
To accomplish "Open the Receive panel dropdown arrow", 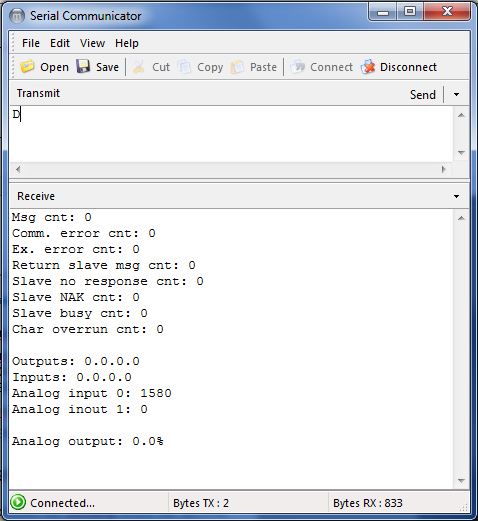I will pyautogui.click(x=456, y=196).
